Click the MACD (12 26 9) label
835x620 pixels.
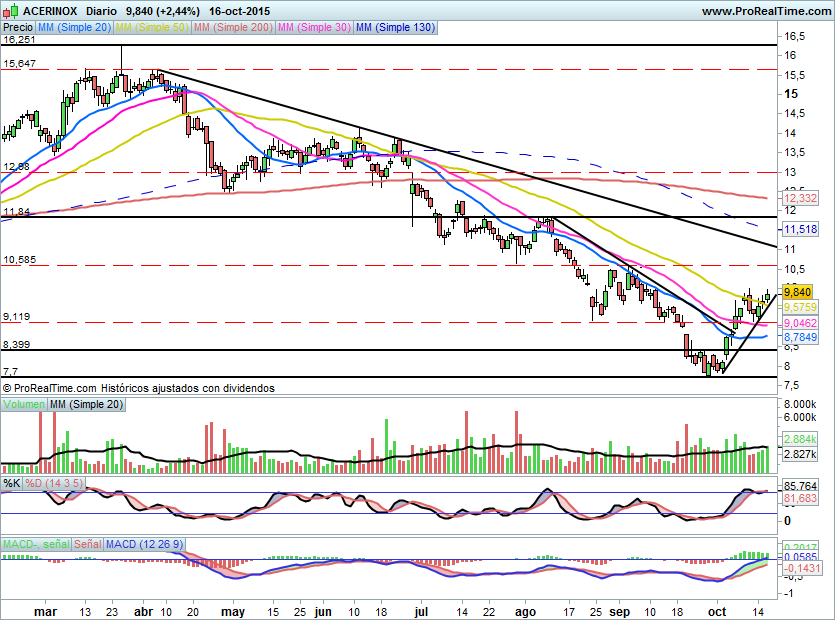tap(145, 544)
